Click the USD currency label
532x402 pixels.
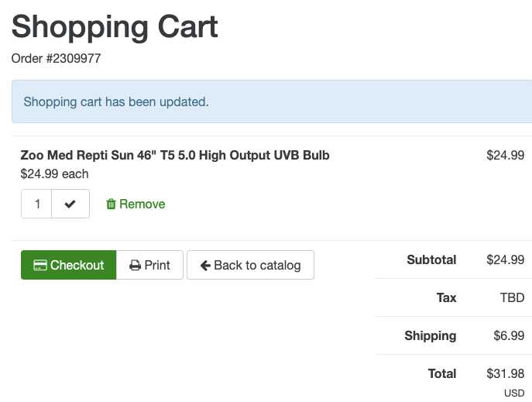pos(514,393)
